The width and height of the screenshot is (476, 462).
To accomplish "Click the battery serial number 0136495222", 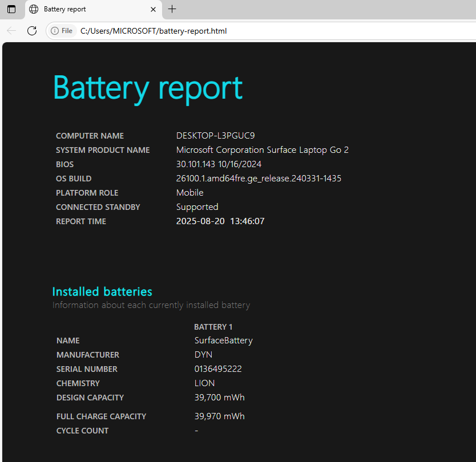I will pyautogui.click(x=218, y=369).
